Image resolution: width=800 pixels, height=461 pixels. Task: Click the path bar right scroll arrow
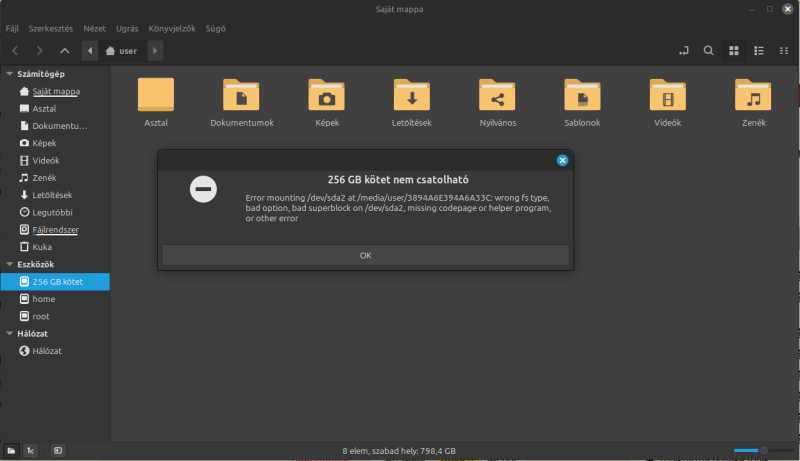[155, 50]
